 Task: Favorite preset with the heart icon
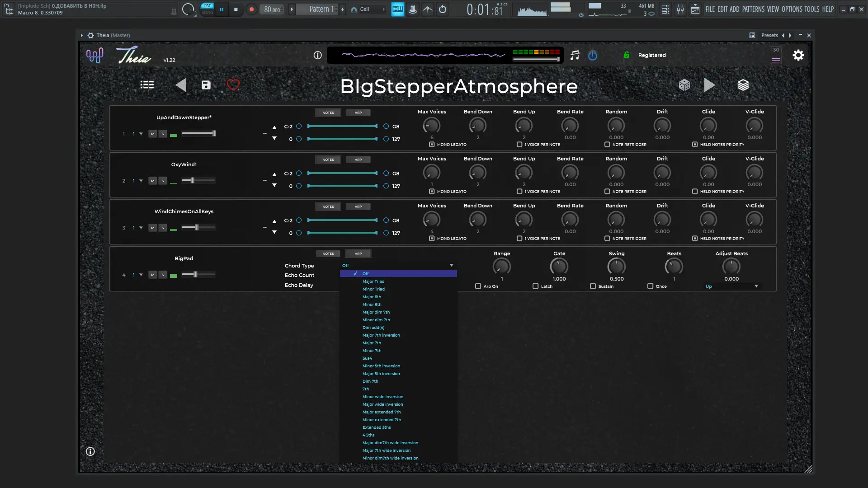pos(233,85)
